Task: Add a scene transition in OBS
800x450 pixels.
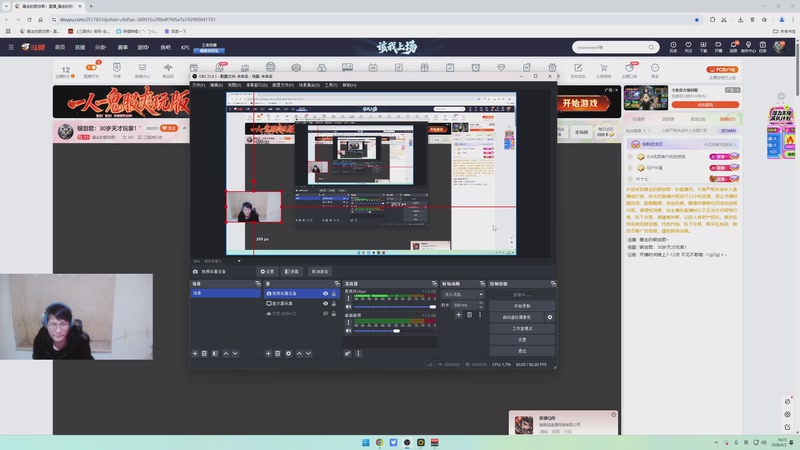Action: point(458,315)
